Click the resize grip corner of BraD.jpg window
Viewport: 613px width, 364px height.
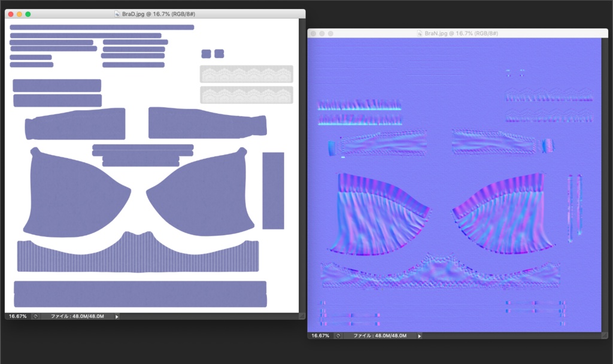tap(302, 316)
